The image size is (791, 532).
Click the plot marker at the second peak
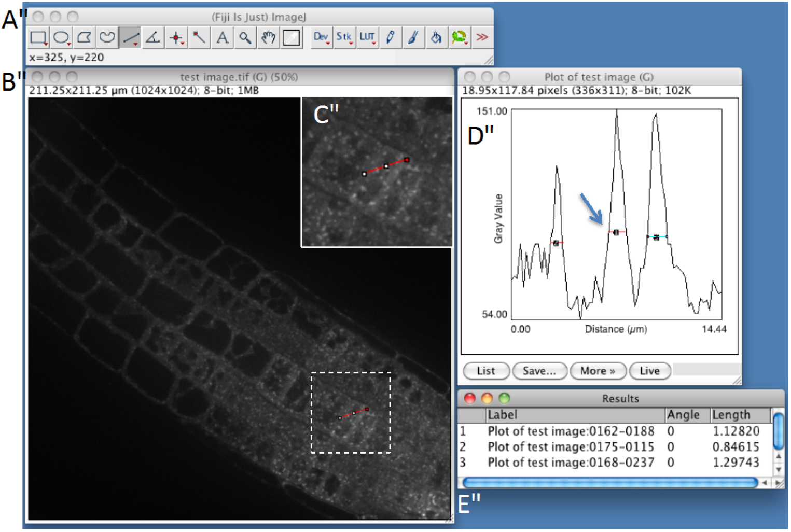tap(616, 233)
